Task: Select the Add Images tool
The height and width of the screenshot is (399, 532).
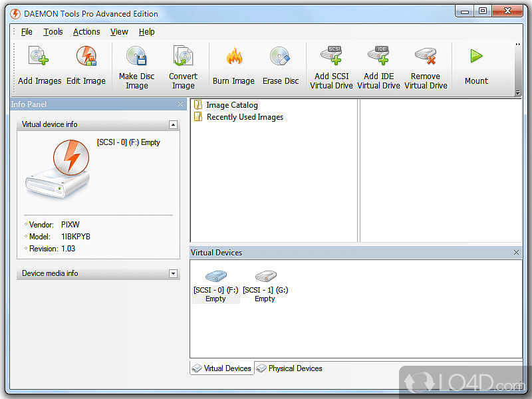Action: (x=39, y=65)
